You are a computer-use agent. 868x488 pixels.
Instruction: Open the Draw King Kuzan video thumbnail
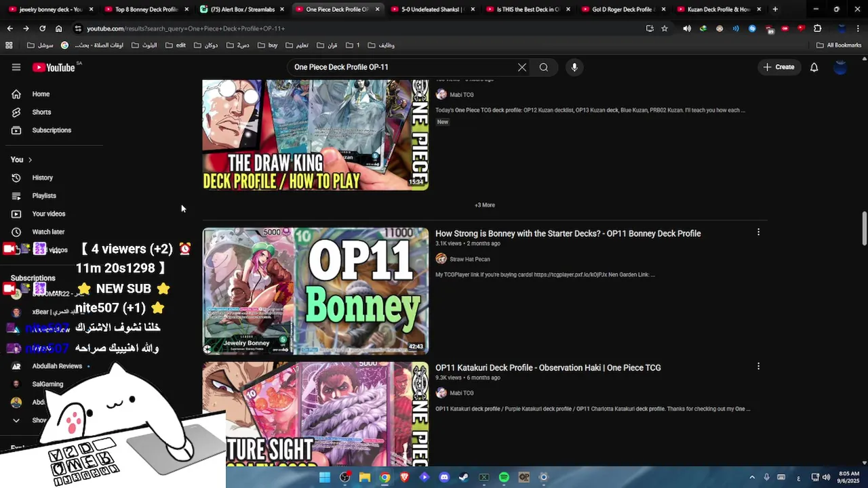click(315, 135)
